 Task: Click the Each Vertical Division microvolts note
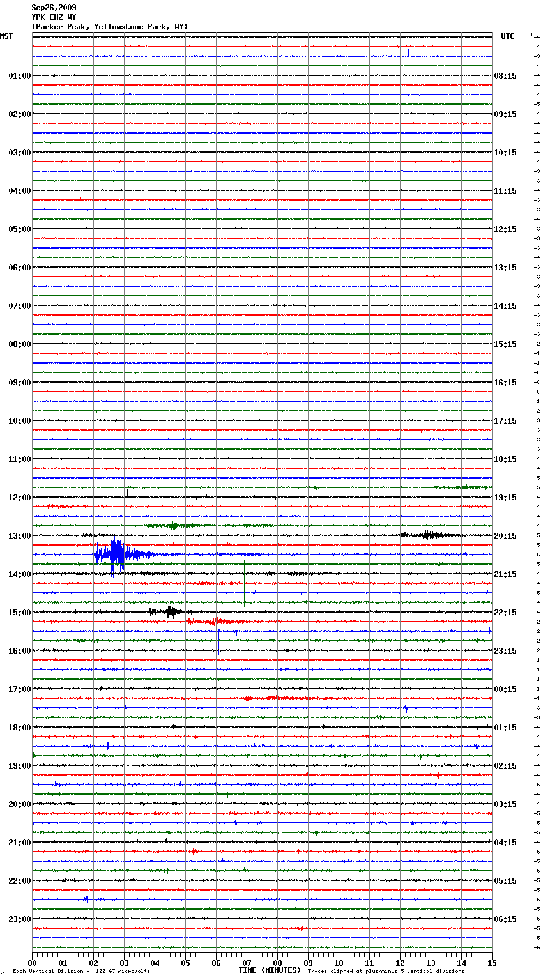tap(82, 972)
